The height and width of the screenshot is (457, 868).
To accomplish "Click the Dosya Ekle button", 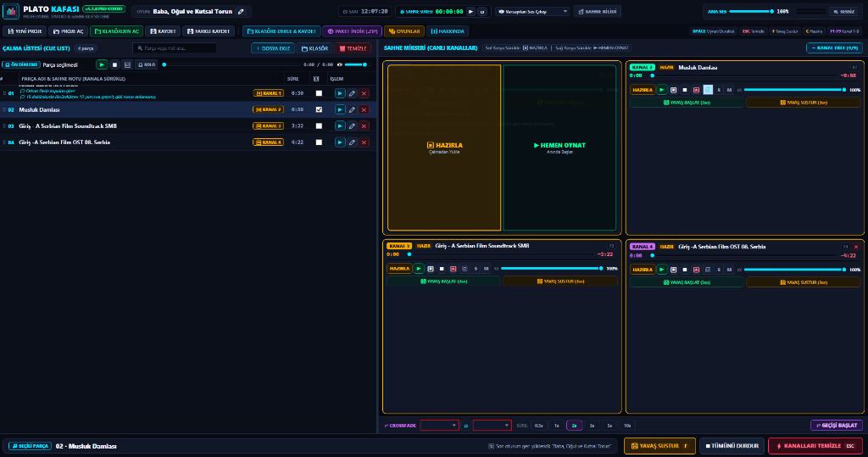I will pos(273,48).
